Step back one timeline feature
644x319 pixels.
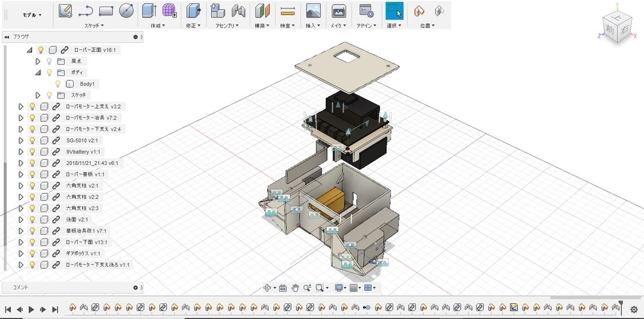(19, 310)
